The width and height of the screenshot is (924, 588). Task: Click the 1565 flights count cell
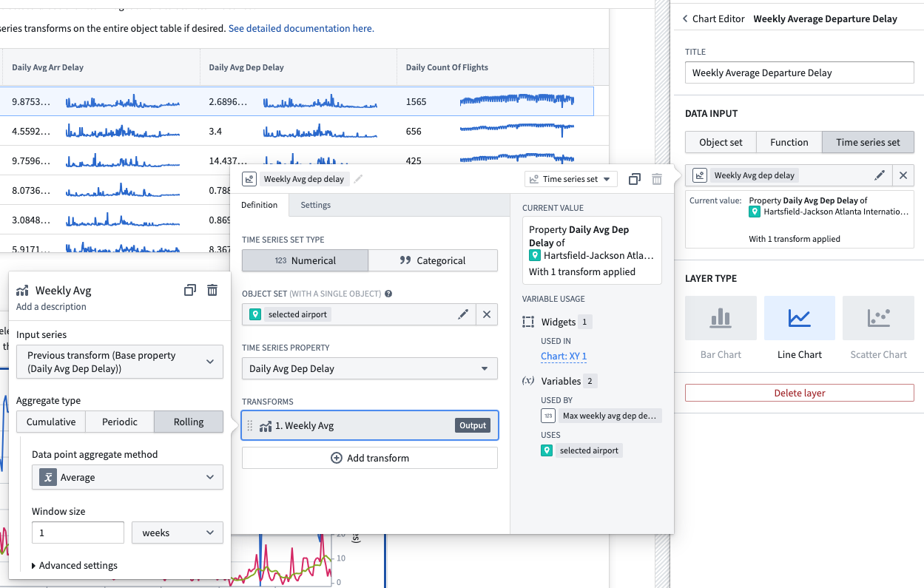[417, 101]
